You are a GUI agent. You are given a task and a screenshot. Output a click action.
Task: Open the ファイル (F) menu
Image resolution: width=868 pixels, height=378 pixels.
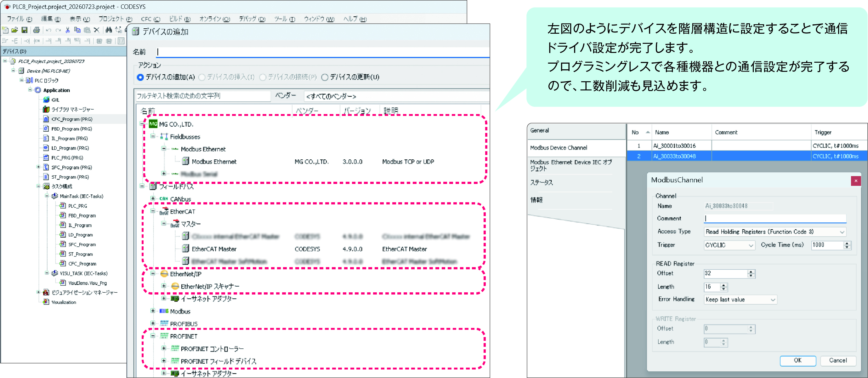[x=20, y=19]
